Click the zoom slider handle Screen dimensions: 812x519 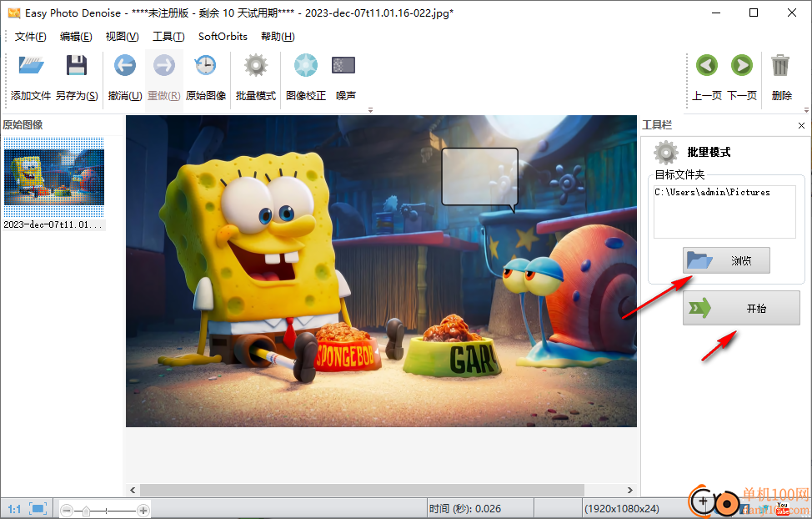click(86, 511)
